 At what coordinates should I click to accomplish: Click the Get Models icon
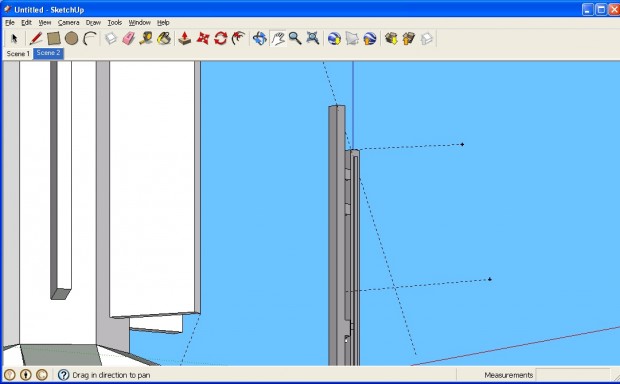391,38
